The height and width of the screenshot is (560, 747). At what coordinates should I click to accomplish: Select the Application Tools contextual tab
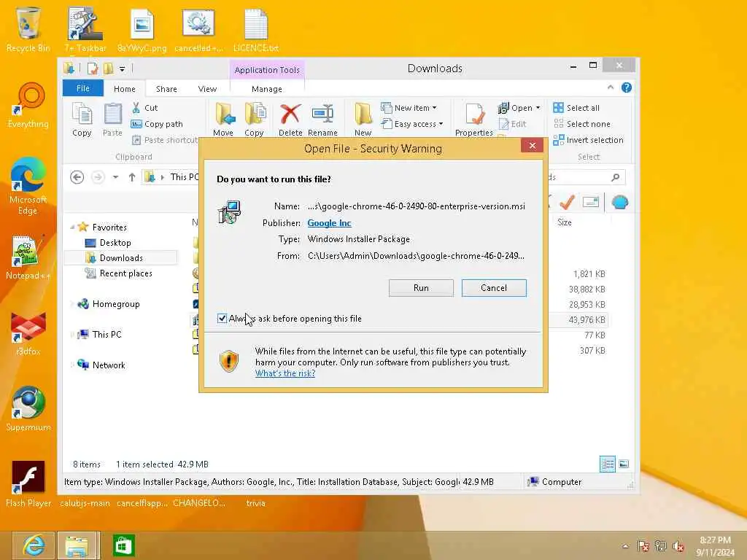point(267,70)
